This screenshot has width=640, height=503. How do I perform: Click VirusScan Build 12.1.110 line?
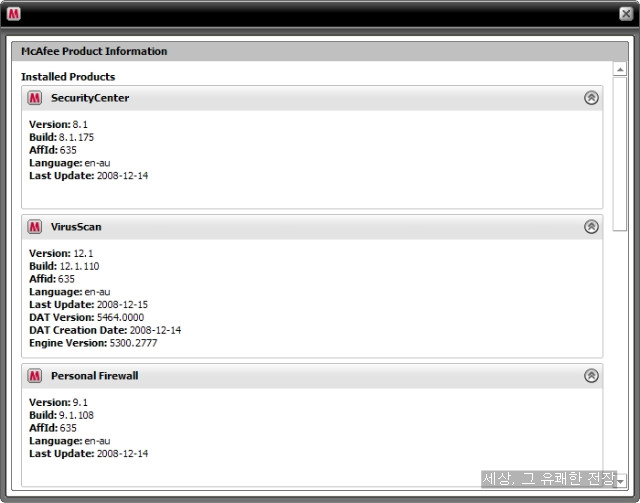(64, 266)
